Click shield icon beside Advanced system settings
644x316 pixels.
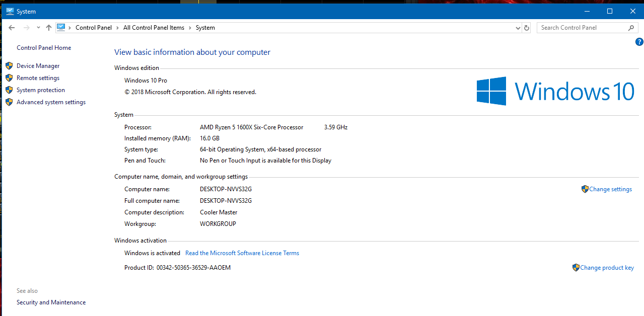coord(9,102)
